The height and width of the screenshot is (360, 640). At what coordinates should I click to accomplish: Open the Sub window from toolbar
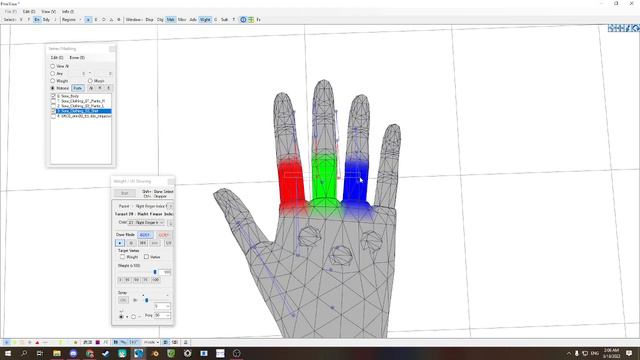pos(224,20)
